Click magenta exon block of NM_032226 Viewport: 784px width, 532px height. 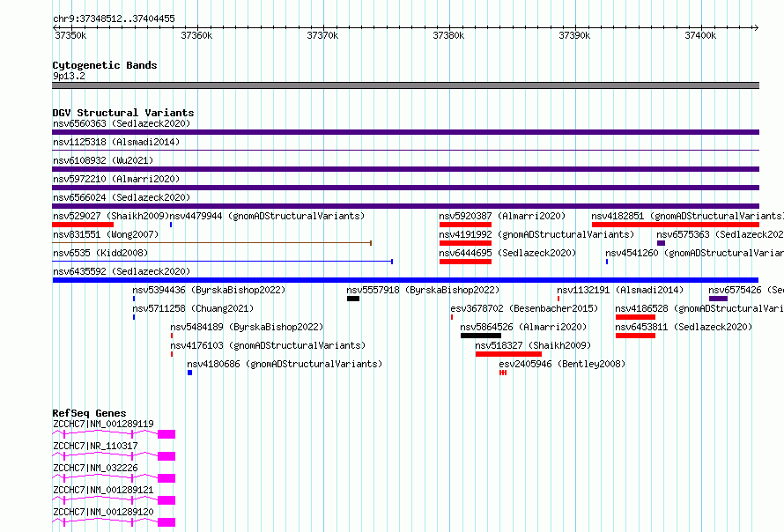coord(166,478)
